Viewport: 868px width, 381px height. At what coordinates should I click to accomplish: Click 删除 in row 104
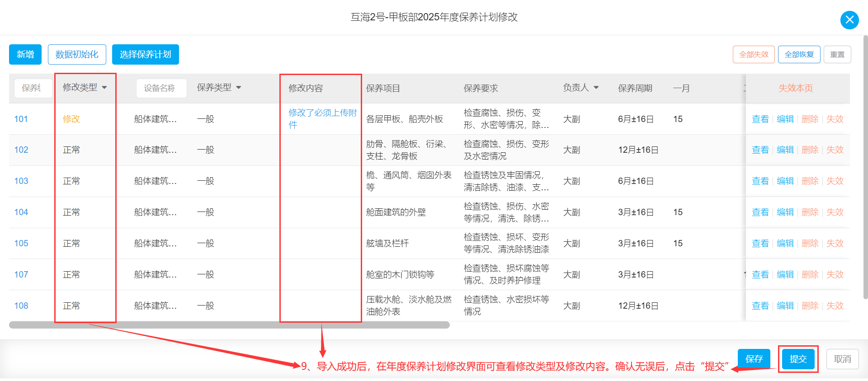click(x=810, y=212)
